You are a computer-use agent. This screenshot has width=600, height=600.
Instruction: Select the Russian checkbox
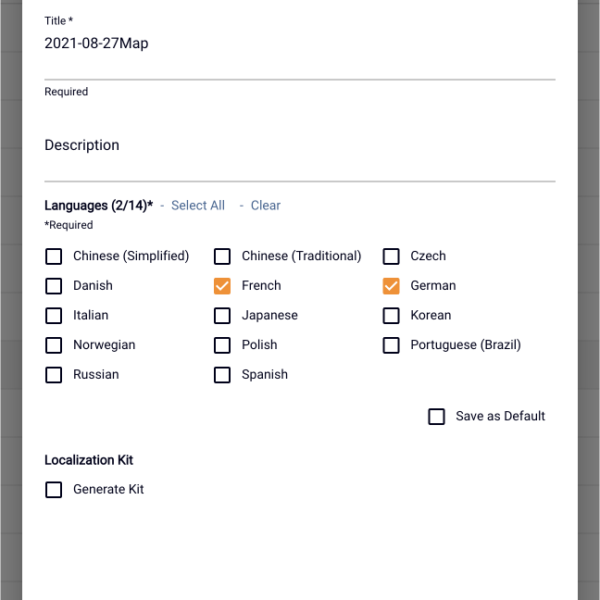click(54, 375)
